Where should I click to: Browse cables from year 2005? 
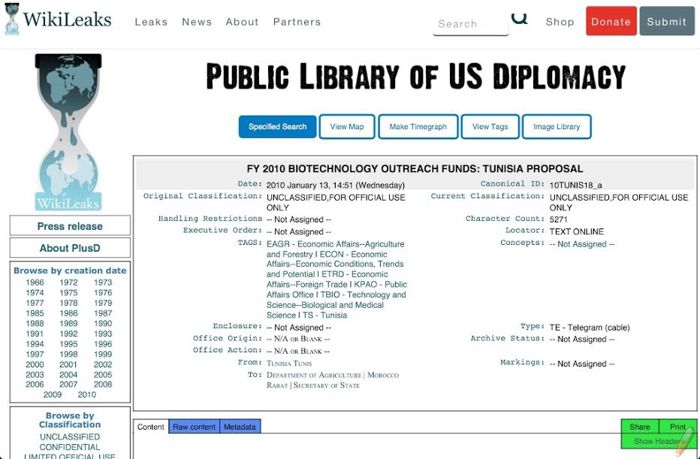click(103, 375)
